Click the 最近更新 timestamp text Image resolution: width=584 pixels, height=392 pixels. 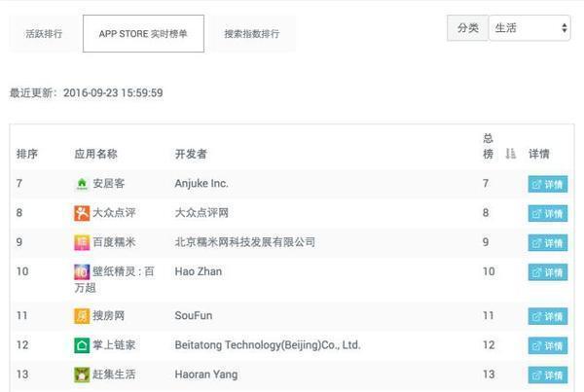[x=86, y=92]
